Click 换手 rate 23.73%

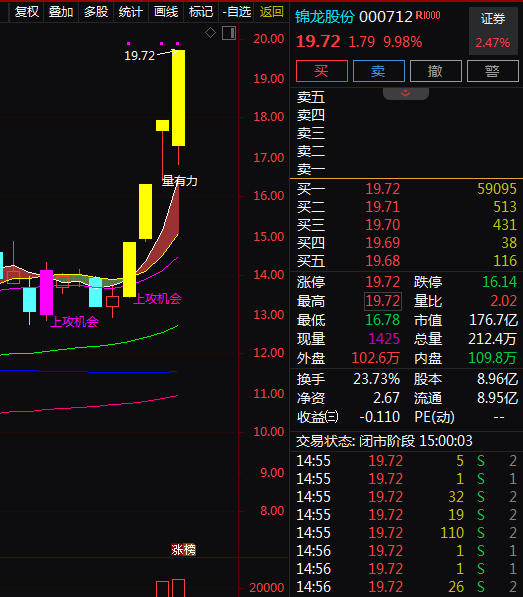click(376, 379)
